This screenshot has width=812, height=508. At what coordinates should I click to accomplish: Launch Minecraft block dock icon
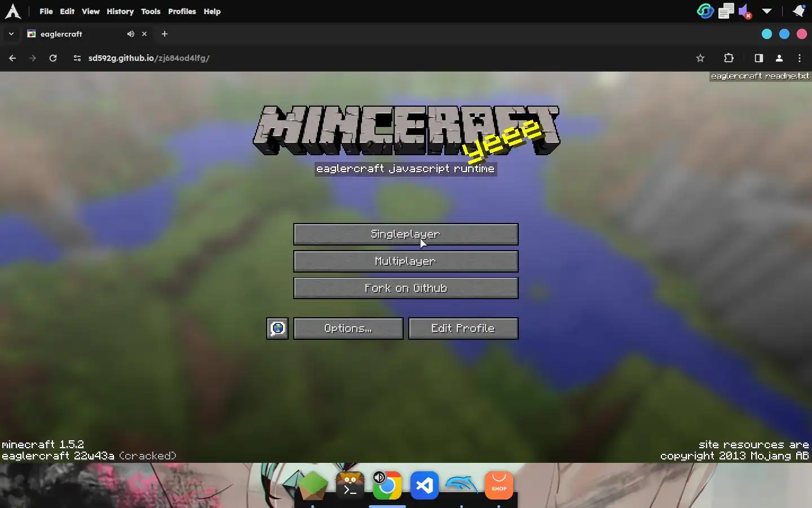[x=312, y=485]
